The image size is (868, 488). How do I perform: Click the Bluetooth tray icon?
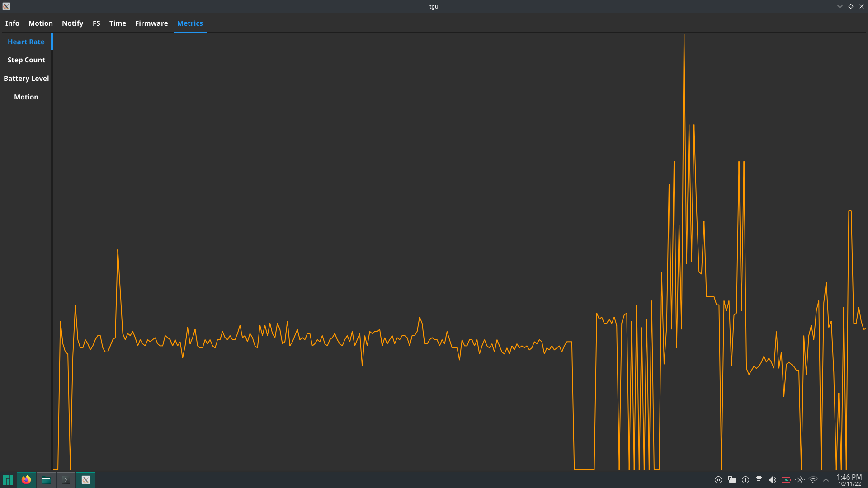pos(800,480)
